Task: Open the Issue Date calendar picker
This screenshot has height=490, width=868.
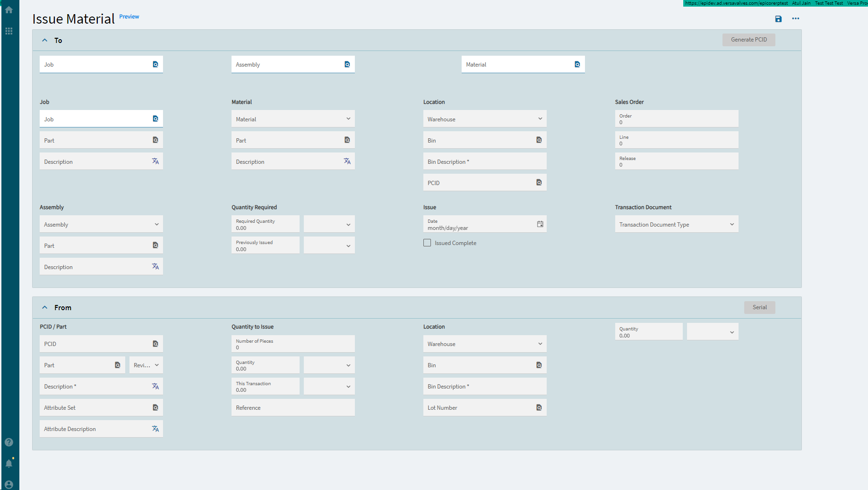Action: point(540,224)
